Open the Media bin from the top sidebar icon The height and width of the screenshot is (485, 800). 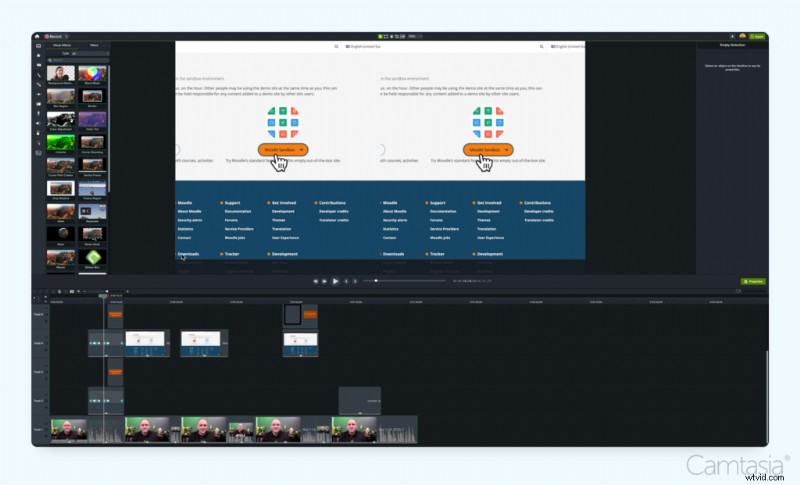click(39, 46)
